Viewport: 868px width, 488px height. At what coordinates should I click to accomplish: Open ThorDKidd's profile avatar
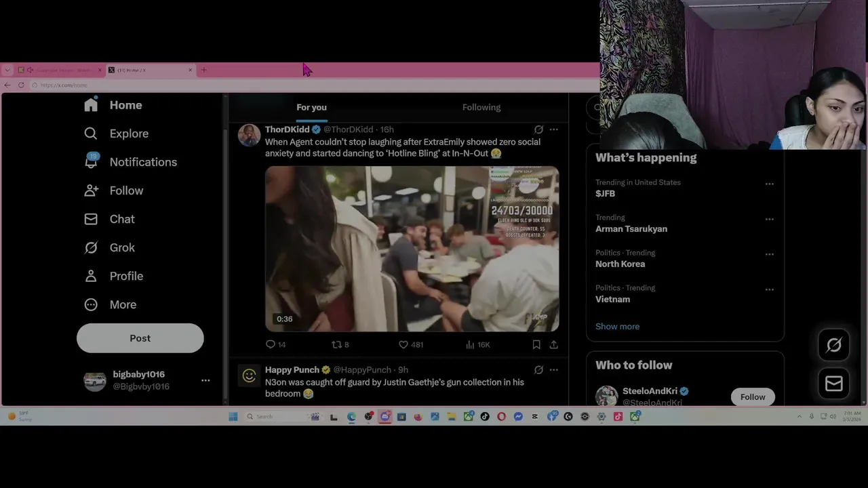coord(249,135)
